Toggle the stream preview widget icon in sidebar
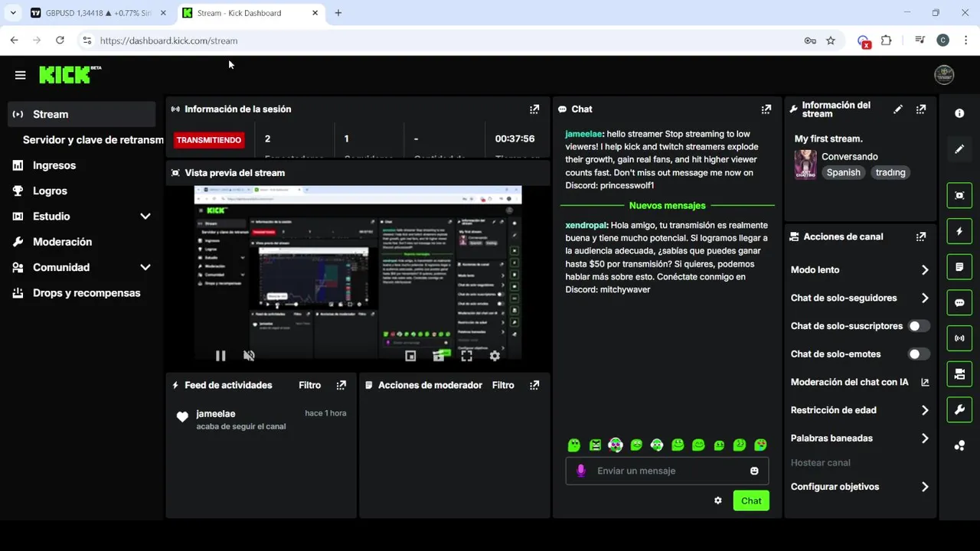The image size is (980, 551). [x=959, y=195]
